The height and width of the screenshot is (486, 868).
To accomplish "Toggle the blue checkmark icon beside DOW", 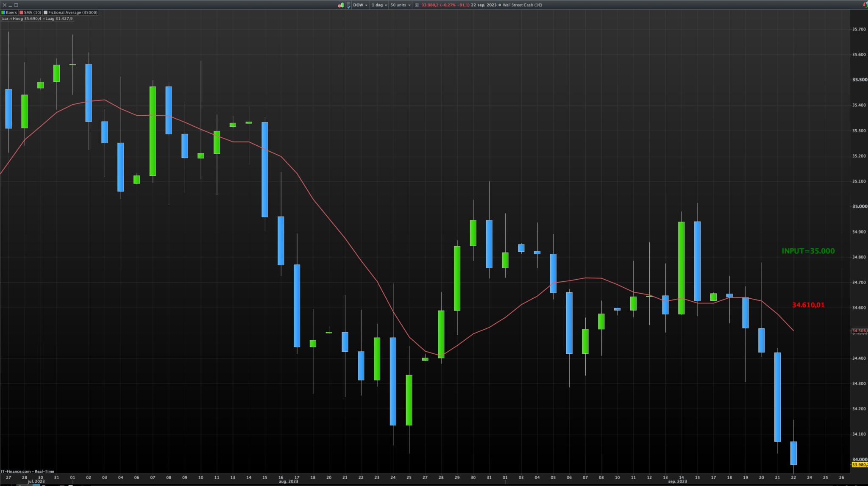I will [x=348, y=5].
